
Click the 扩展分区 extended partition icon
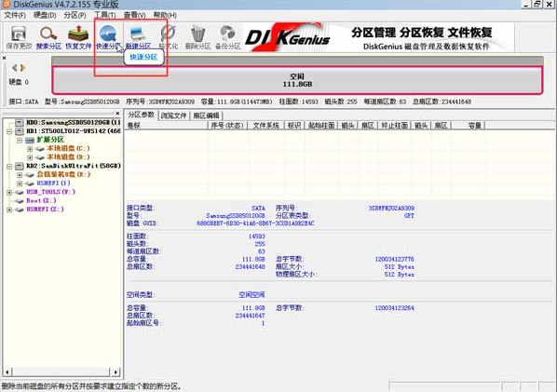point(30,140)
